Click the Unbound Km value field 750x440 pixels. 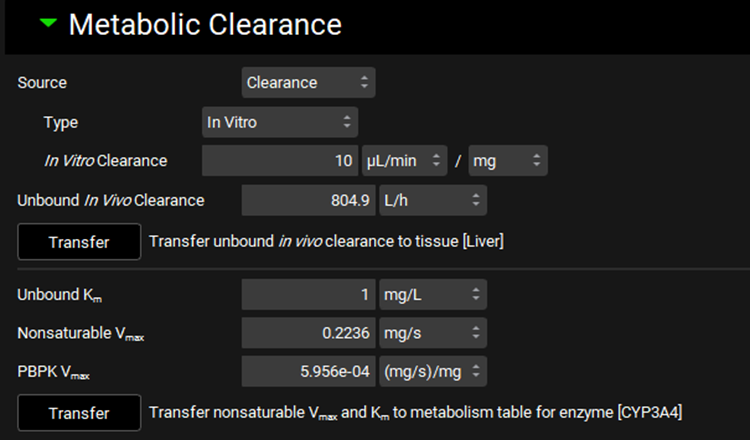pos(308,295)
